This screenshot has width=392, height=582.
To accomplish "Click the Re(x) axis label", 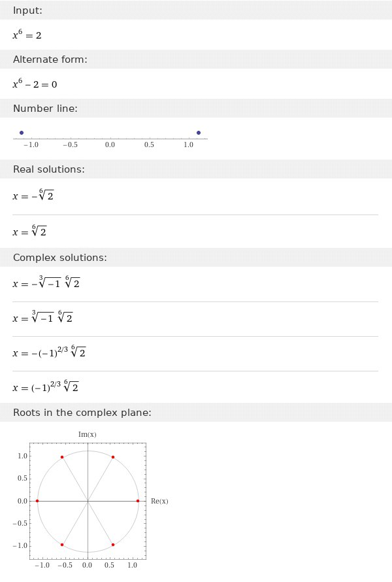I will [159, 501].
